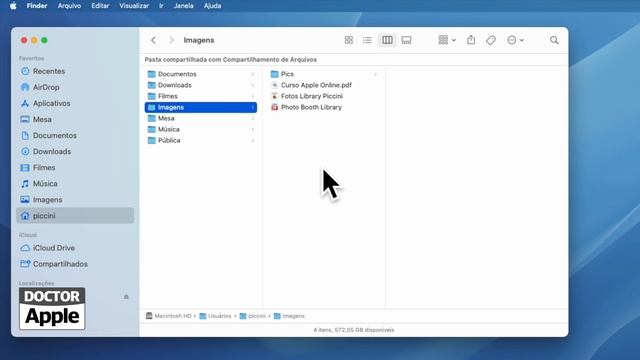Expand Documentos column row chevron
Viewport: 640px width, 360px height.
click(x=253, y=74)
